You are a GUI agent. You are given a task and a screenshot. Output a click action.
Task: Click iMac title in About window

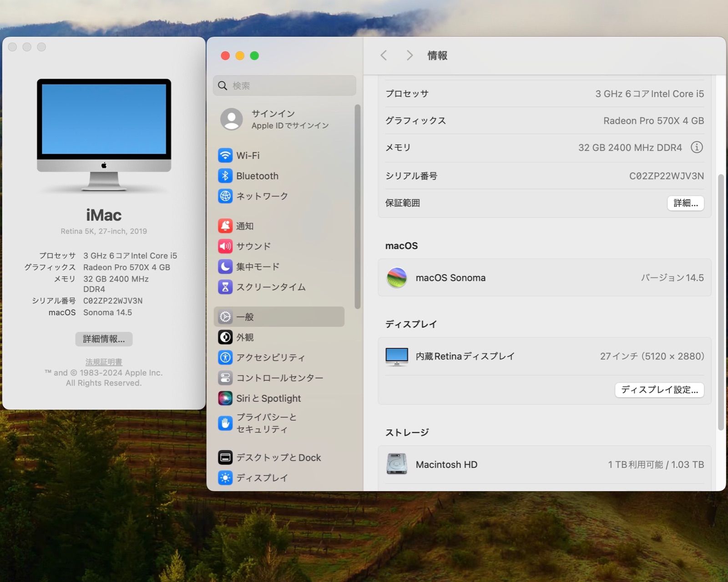pyautogui.click(x=104, y=215)
